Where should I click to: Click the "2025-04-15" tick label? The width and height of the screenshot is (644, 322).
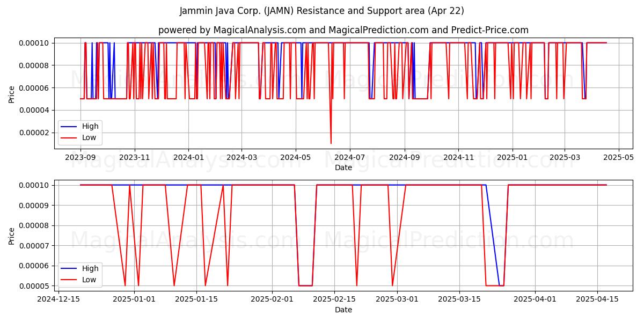click(597, 299)
